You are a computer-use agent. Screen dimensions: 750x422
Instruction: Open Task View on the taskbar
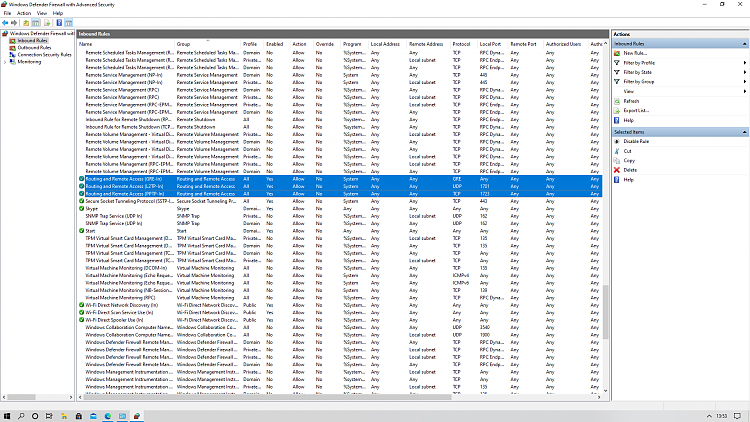pos(49,416)
